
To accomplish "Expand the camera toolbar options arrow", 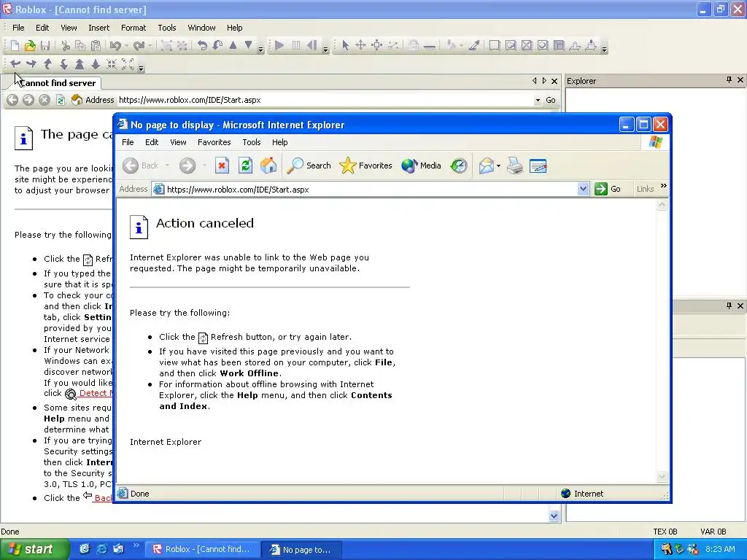I will pyautogui.click(x=141, y=68).
